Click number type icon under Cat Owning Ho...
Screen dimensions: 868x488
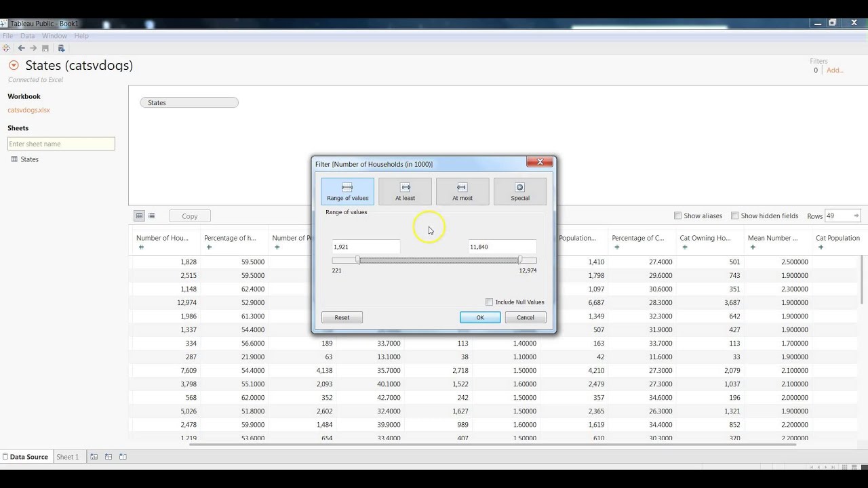pyautogui.click(x=684, y=247)
